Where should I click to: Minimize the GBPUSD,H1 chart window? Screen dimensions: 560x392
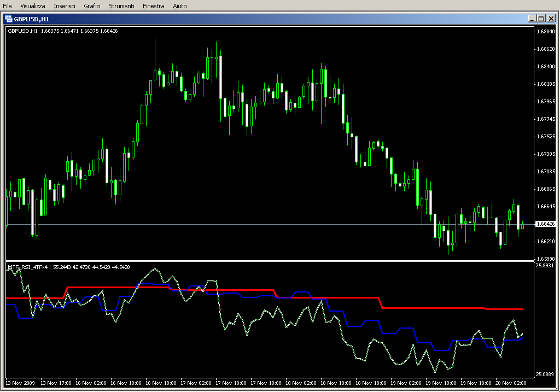pyautogui.click(x=532, y=19)
